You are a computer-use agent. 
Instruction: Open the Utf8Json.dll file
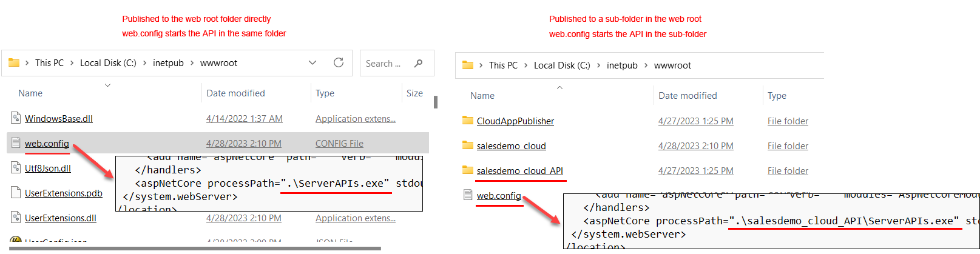(48, 169)
